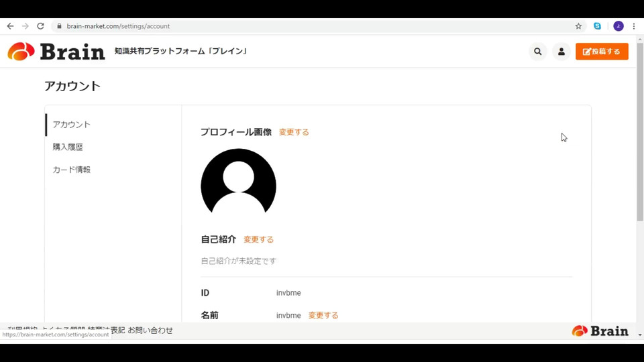The height and width of the screenshot is (362, 644).
Task: Open Chrome three-dot menu
Action: point(634,26)
